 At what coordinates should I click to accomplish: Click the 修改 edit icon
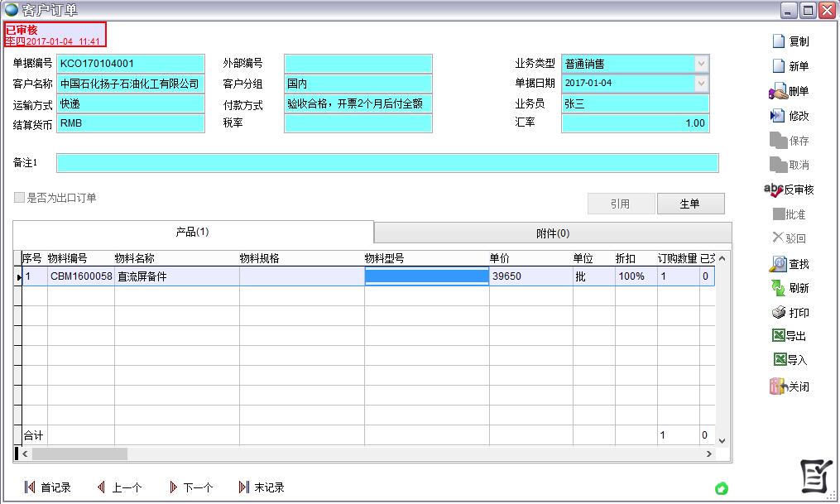tap(778, 116)
